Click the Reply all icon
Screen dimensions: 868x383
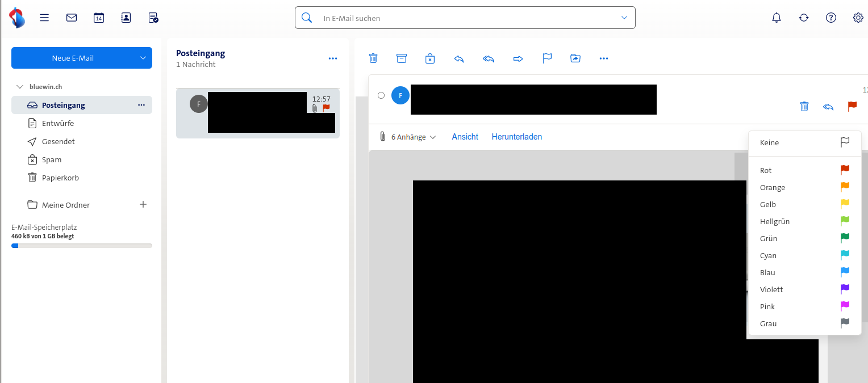point(488,58)
